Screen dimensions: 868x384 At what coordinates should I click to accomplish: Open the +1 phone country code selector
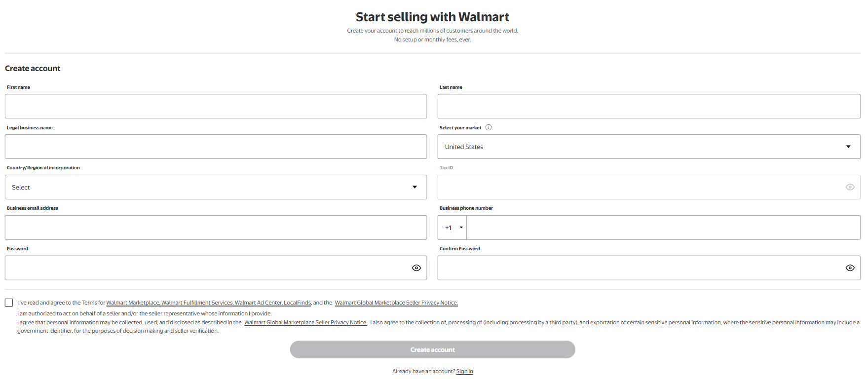coord(453,228)
